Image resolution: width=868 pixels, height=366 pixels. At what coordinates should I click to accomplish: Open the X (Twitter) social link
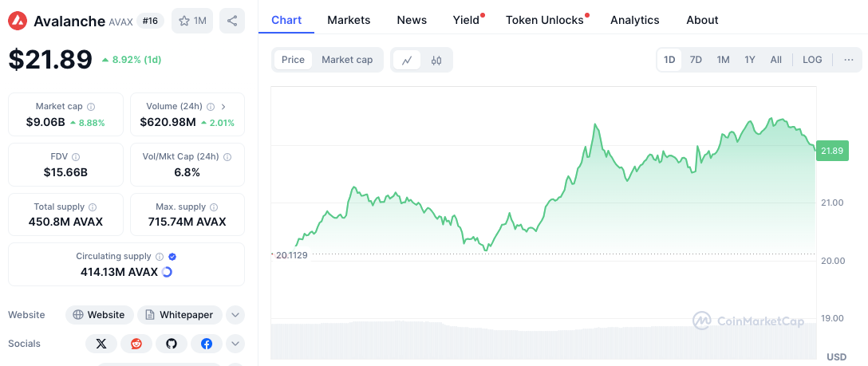point(101,344)
